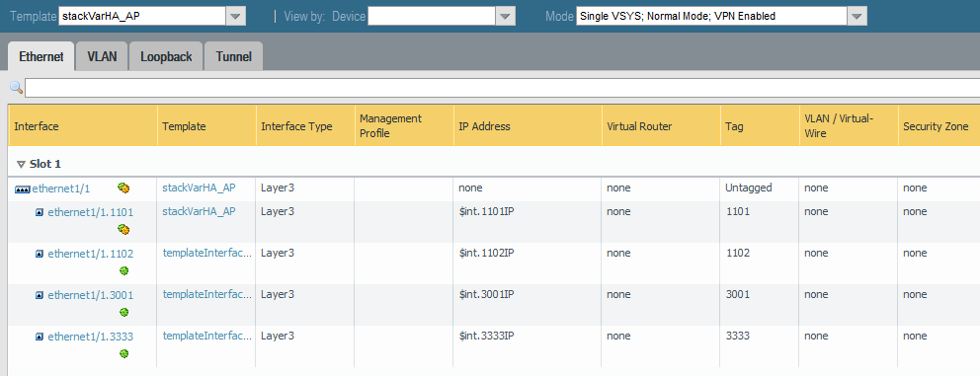
Task: Open the ethernet1/1.1102 interface link
Action: 91,254
